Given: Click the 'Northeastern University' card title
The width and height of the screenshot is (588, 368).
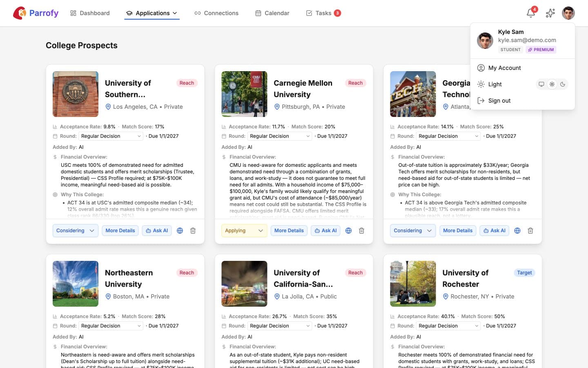Looking at the screenshot, I should coord(129,278).
